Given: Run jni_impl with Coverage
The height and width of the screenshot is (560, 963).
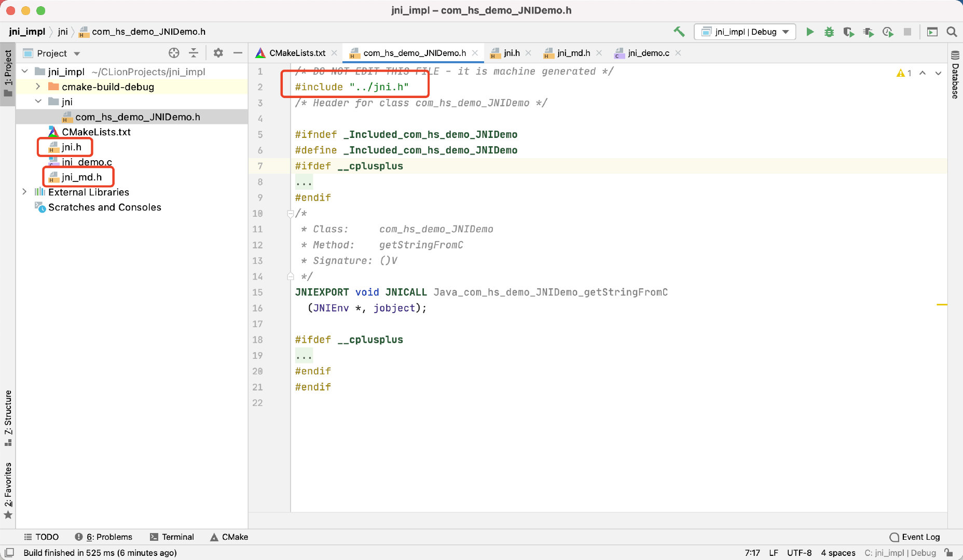Looking at the screenshot, I should point(849,32).
